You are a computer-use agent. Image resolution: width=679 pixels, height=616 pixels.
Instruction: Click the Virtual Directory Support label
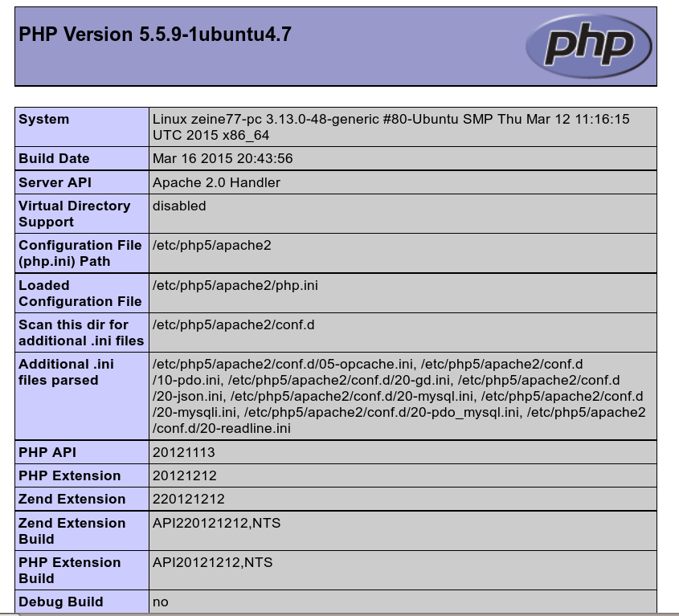pyautogui.click(x=74, y=214)
